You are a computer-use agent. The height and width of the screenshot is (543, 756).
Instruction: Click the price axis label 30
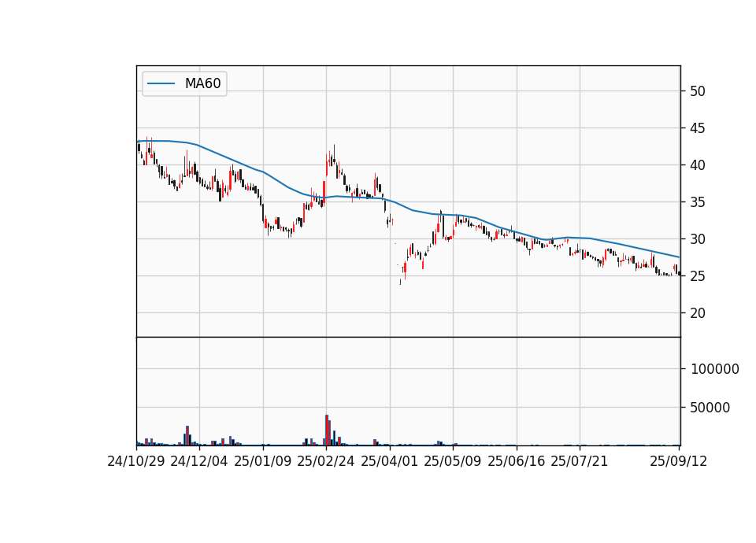(x=697, y=239)
